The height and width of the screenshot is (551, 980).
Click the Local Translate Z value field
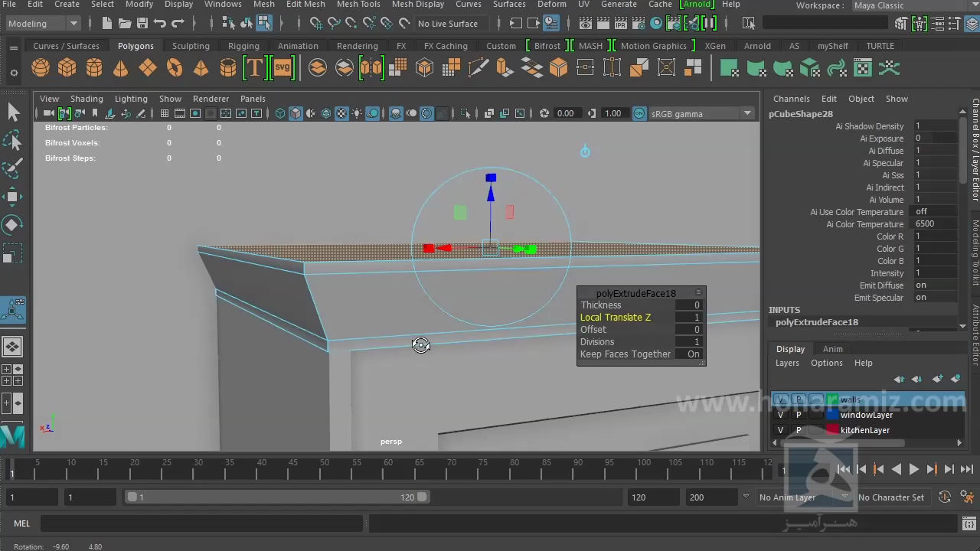pos(689,318)
